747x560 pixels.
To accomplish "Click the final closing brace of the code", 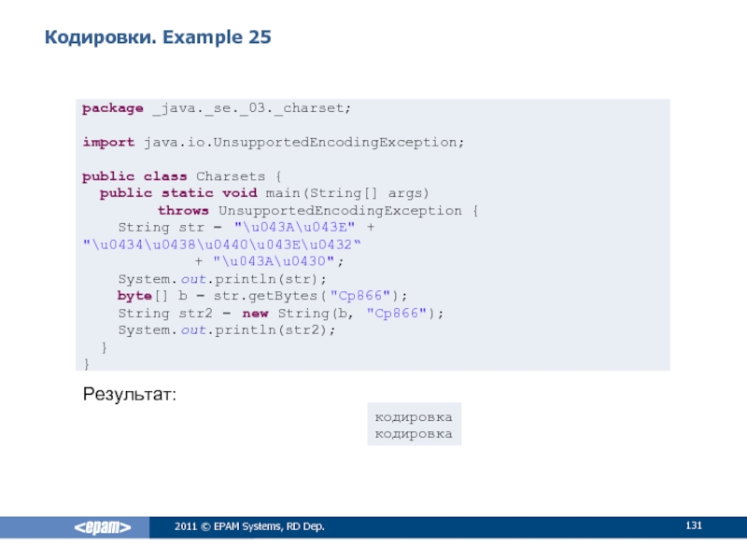I will tap(86, 363).
